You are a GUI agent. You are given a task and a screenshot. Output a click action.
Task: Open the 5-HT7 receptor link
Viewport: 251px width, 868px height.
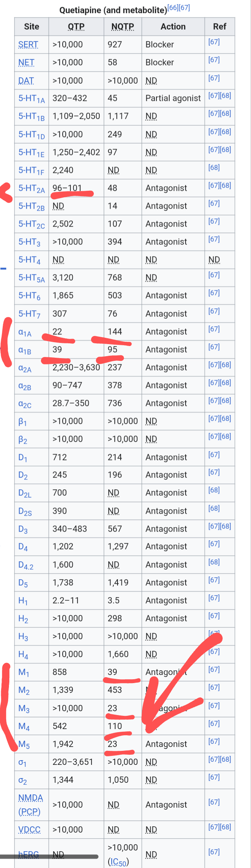pos(29,314)
